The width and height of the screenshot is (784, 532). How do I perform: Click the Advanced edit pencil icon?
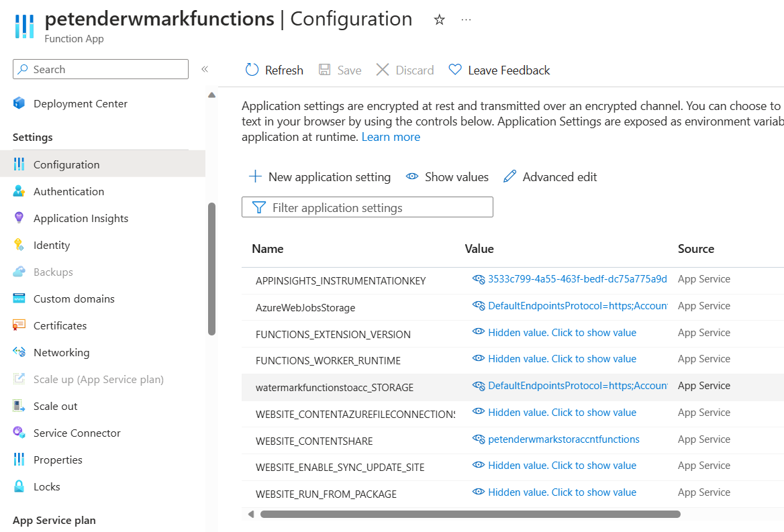510,176
